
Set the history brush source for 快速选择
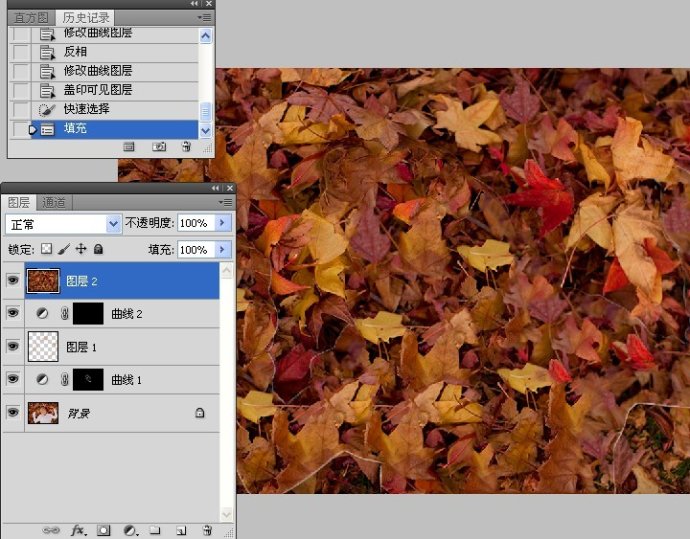click(21, 110)
